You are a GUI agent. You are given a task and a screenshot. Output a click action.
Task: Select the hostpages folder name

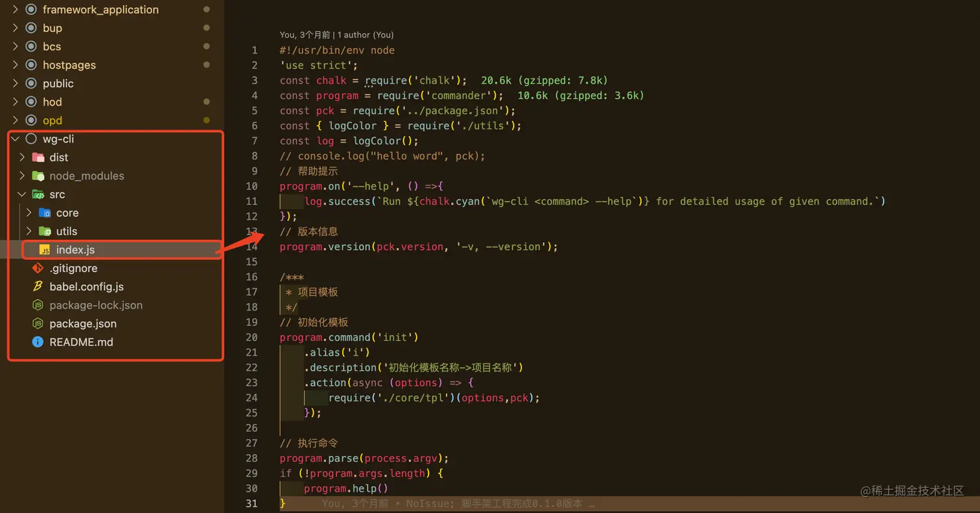click(x=69, y=65)
